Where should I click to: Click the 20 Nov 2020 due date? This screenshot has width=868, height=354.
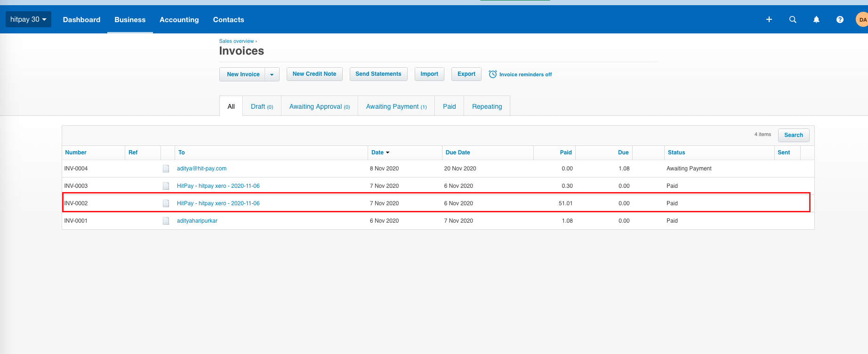tap(460, 169)
